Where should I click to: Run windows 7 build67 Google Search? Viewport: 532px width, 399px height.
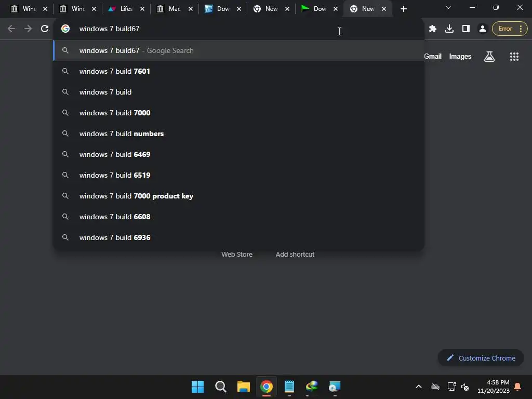tap(239, 50)
